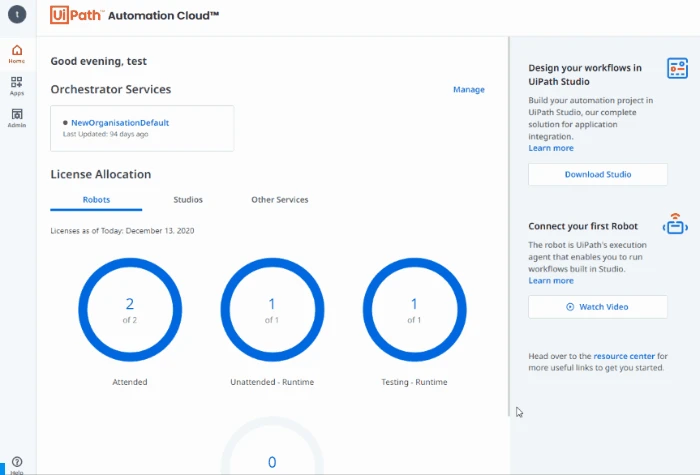Screen dimensions: 700x475
Task: Open Learn more under UiPath Studio description
Action: [551, 148]
